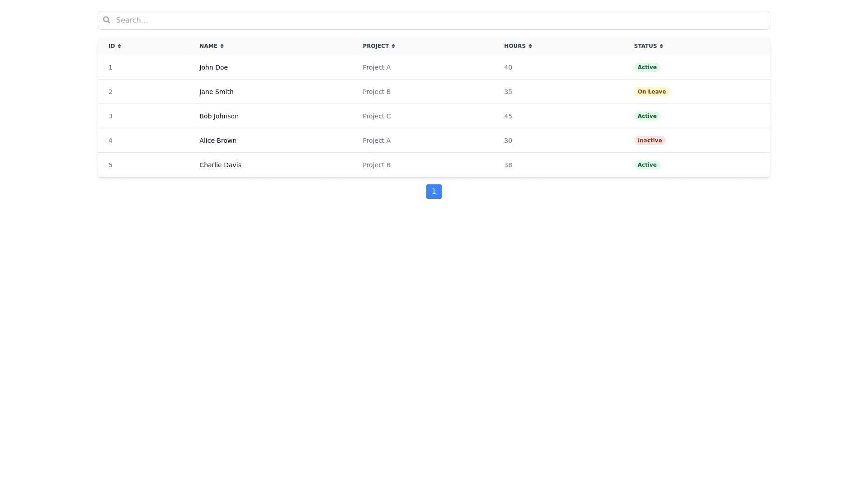
Task: Click the search magnifier icon
Action: pos(106,20)
